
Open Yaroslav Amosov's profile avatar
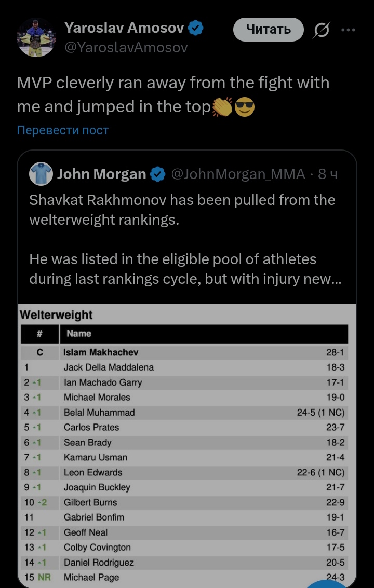point(36,37)
